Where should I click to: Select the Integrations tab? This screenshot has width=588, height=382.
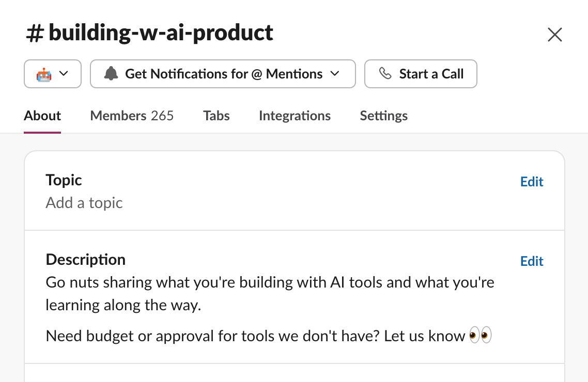coord(295,116)
